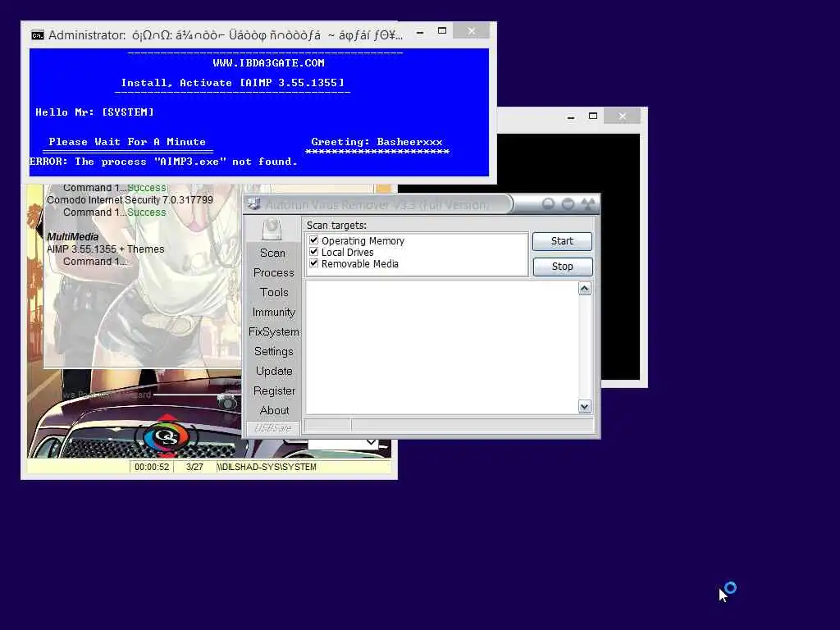
Task: Click the \\DILSHAD-SYS\SYSTEM status text
Action: click(267, 467)
